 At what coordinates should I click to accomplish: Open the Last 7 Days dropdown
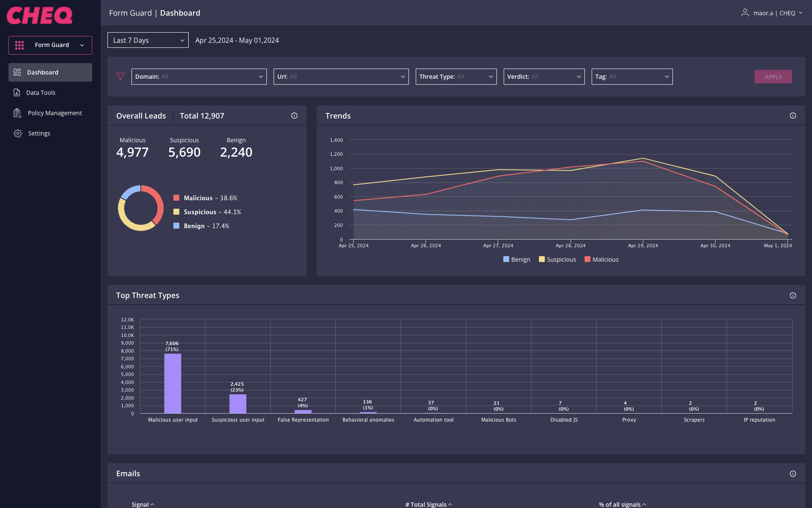148,40
